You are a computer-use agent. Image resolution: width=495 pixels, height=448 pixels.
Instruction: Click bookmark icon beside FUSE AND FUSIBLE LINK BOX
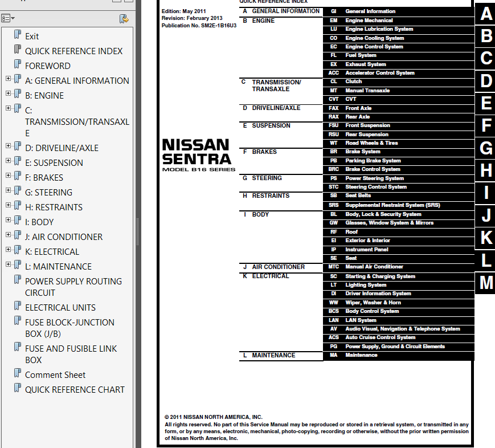point(18,347)
